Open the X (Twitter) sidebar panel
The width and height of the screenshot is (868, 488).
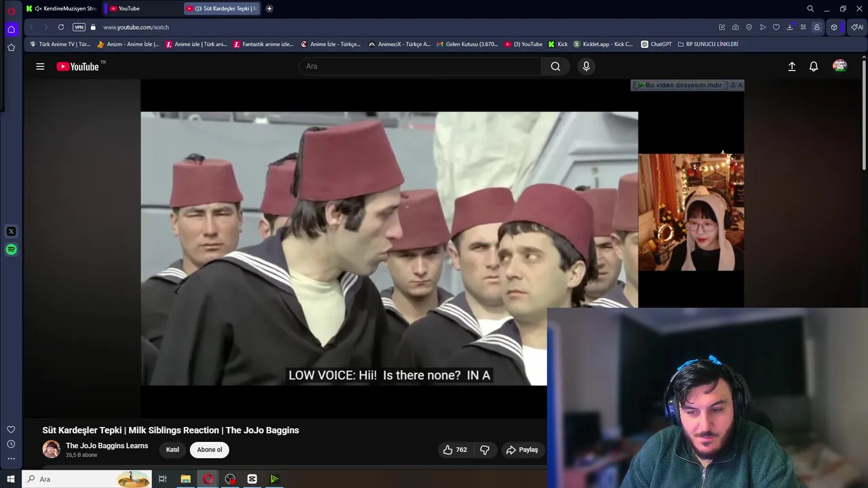click(11, 232)
